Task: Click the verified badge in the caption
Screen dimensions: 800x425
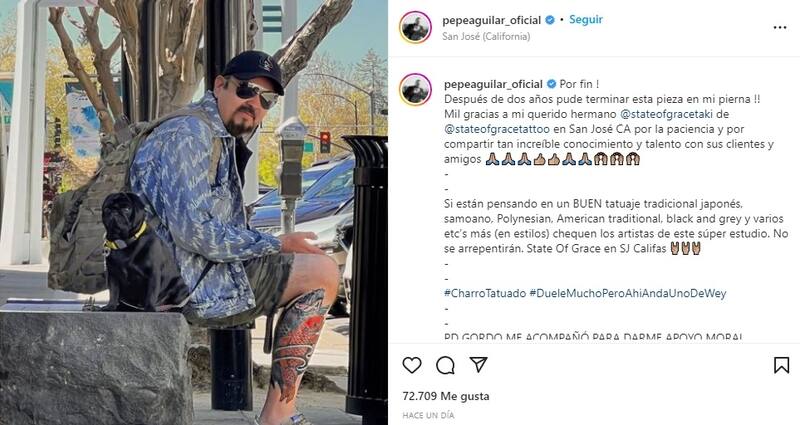Action: click(552, 84)
